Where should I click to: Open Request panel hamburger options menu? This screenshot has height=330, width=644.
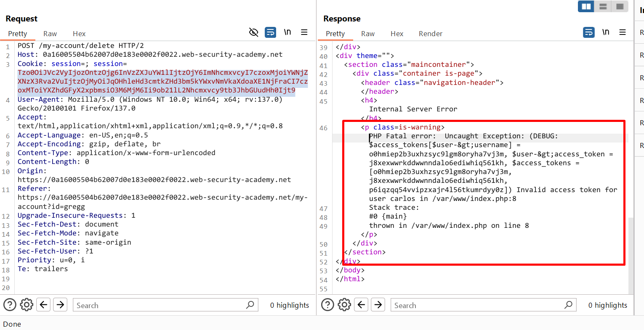tap(304, 32)
